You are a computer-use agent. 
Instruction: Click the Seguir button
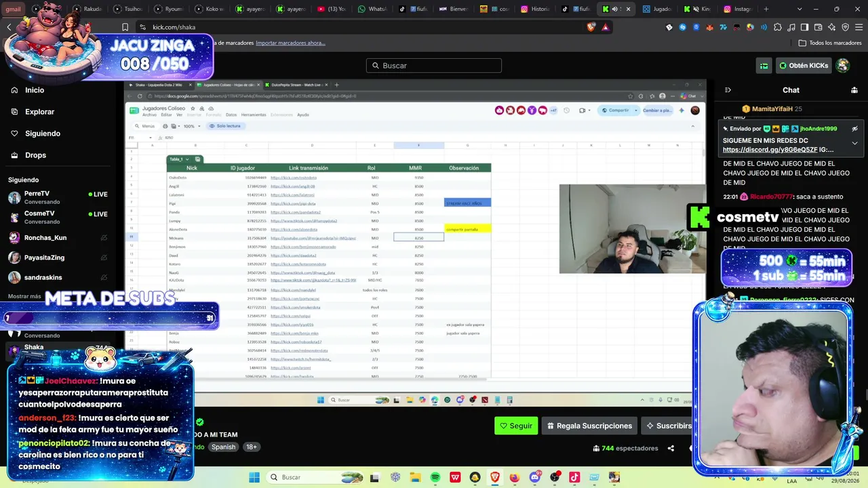[516, 426]
